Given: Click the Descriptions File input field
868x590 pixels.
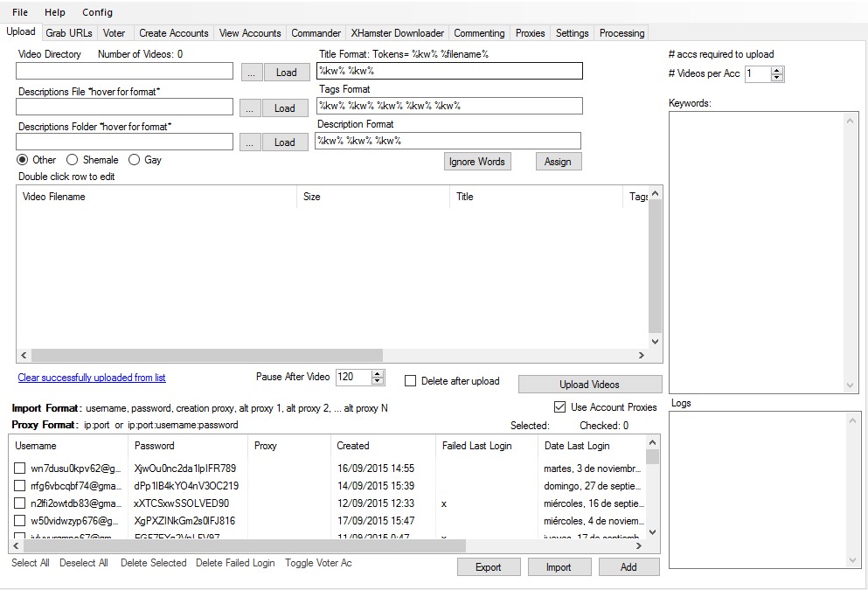Looking at the screenshot, I should pyautogui.click(x=124, y=107).
